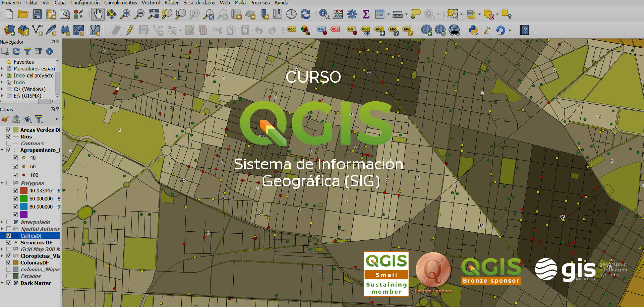This screenshot has width=644, height=307.
Task: Uncheck the ColoniasDF layer
Action: coord(9,262)
